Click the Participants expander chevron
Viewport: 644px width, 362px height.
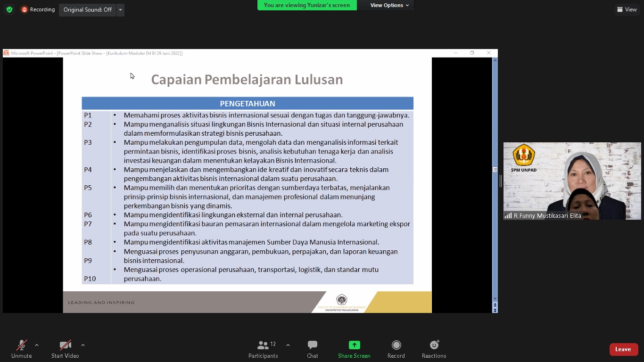(288, 345)
